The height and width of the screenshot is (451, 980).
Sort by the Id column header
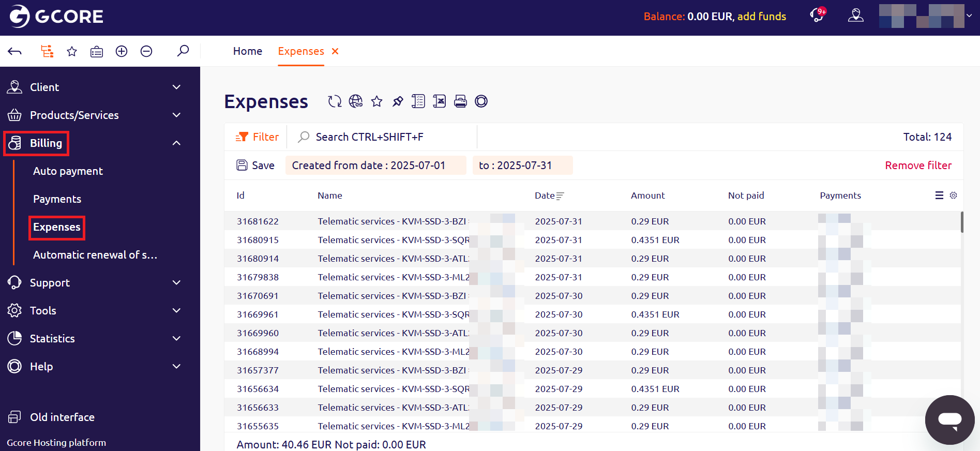click(x=240, y=196)
